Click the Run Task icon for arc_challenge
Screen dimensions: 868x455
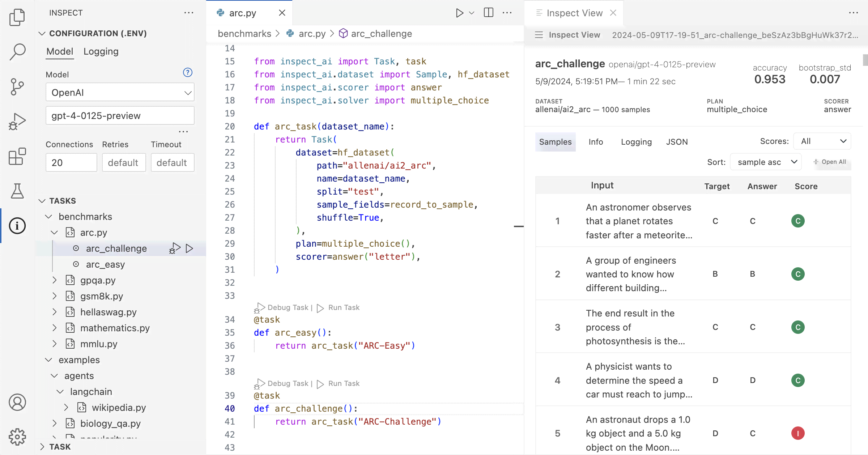(x=190, y=248)
